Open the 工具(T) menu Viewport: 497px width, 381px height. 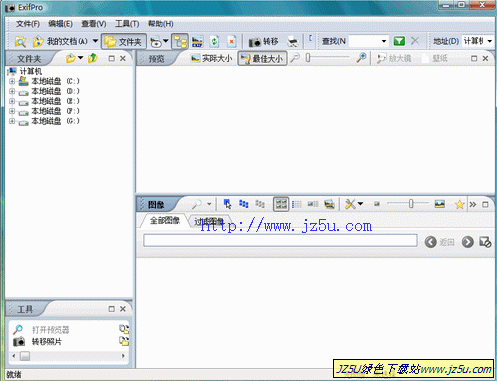tap(127, 24)
